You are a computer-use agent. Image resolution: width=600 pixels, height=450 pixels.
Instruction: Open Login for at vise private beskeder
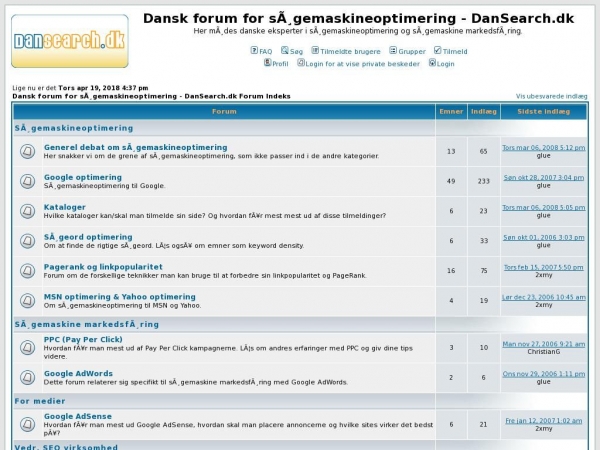[362, 64]
